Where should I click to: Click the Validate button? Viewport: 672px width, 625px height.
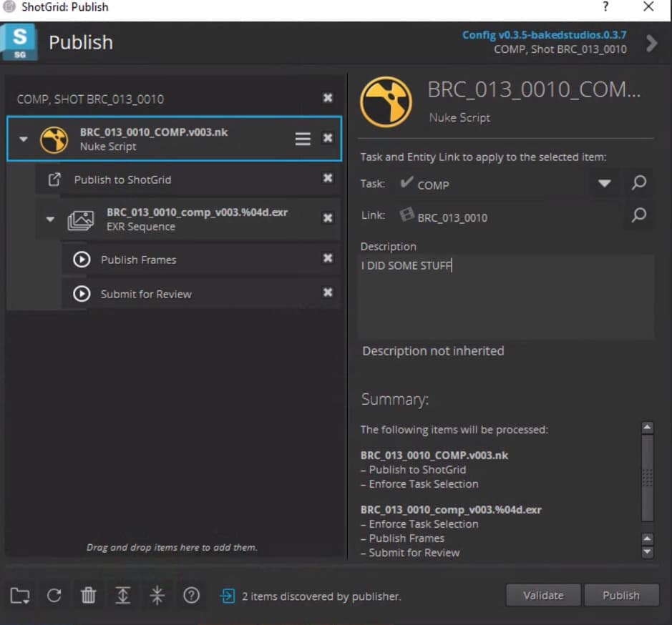(543, 595)
